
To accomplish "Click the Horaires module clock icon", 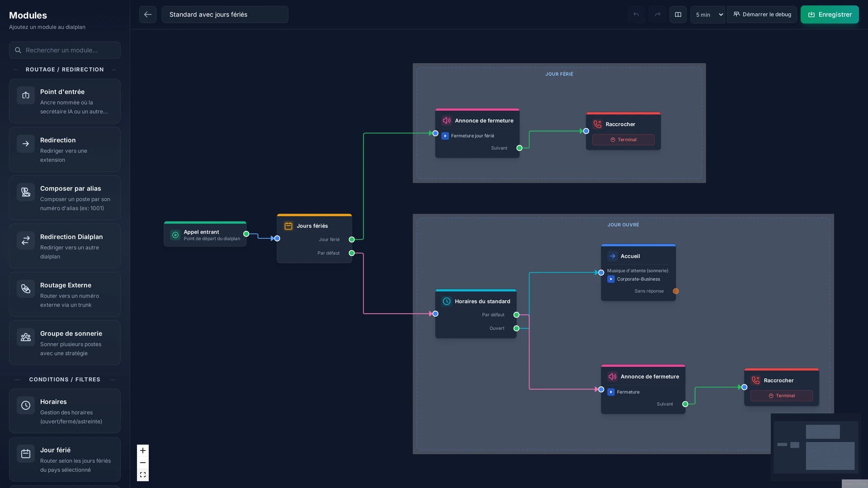I will (x=26, y=405).
